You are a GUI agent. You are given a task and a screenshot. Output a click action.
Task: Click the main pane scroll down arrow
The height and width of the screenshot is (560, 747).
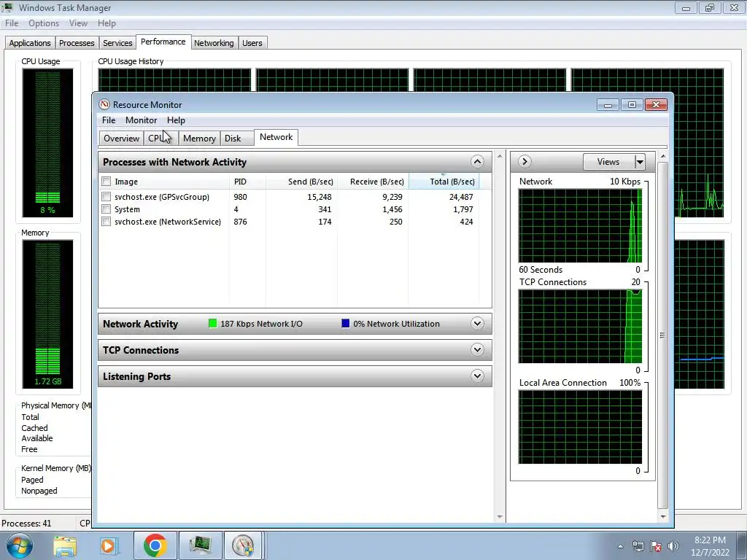click(500, 517)
